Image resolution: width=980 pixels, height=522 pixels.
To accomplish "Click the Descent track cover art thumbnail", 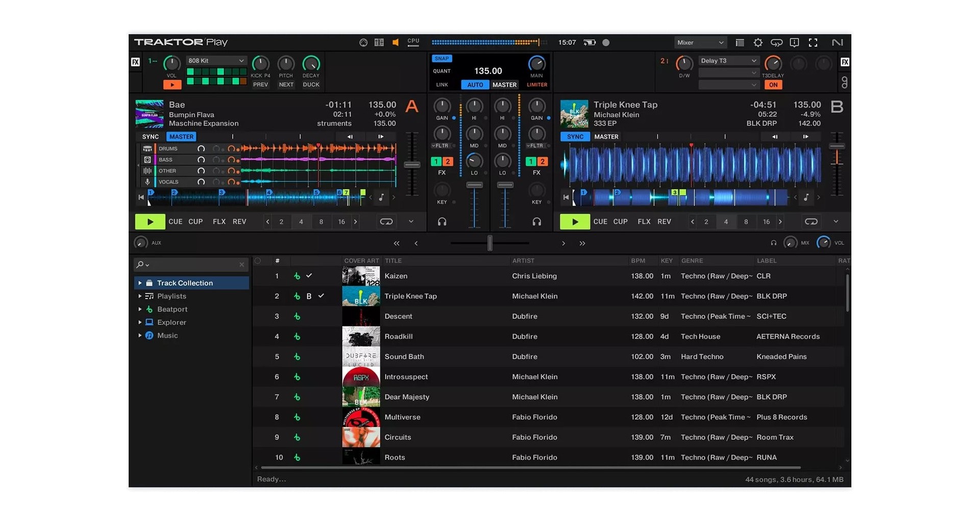I will click(x=361, y=316).
